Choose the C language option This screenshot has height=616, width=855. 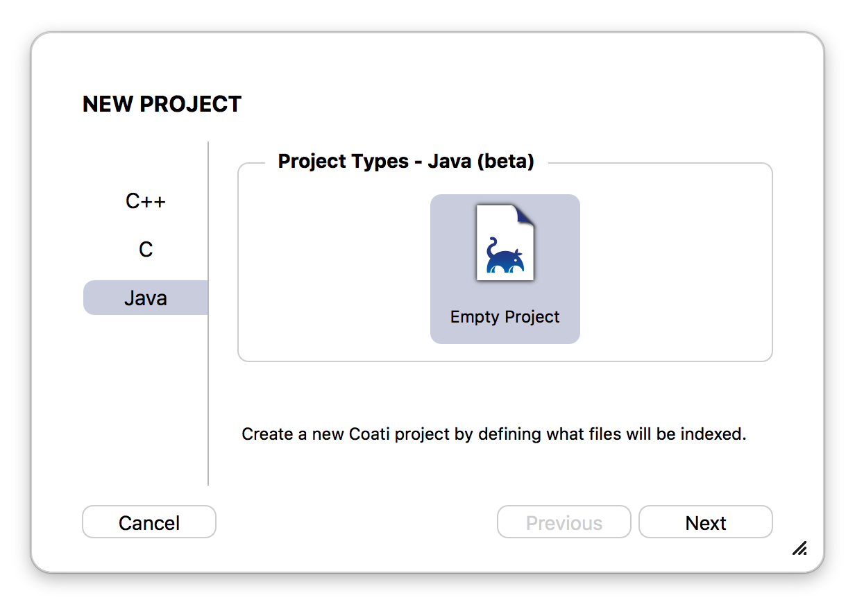tap(146, 250)
